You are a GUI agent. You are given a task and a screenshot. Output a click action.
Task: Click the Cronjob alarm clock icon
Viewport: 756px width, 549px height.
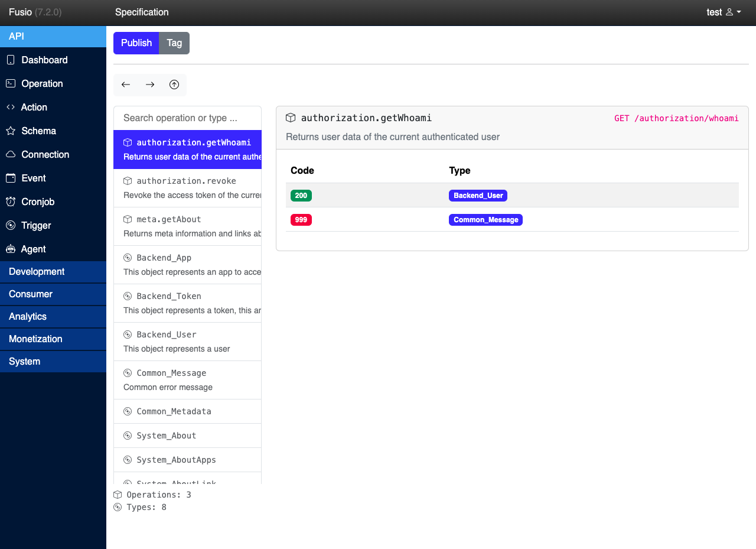(11, 202)
